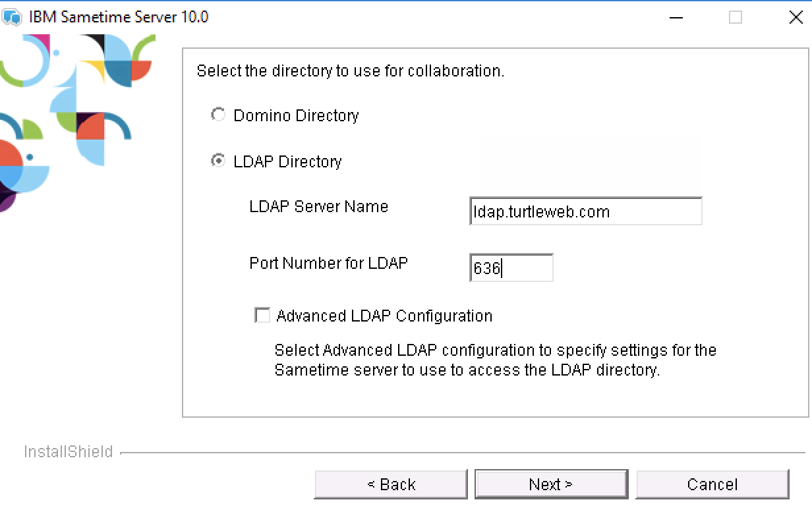The width and height of the screenshot is (812, 506).
Task: Focus the Port Number for LDAP field
Action: pos(511,268)
